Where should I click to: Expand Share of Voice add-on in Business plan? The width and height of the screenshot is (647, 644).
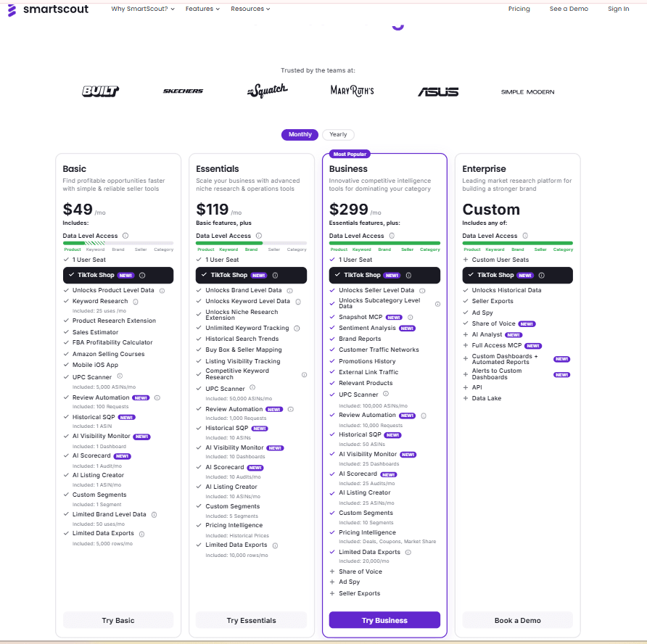point(331,571)
